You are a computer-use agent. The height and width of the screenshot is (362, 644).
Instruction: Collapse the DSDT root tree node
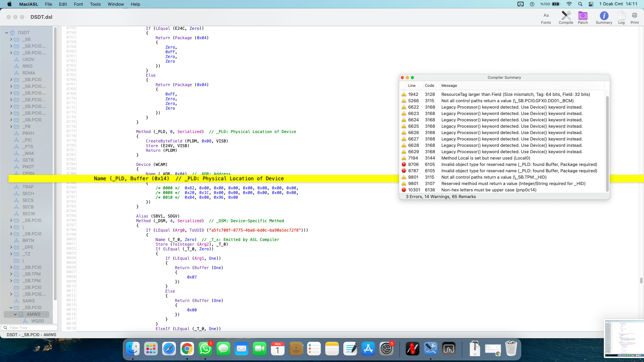6,33
